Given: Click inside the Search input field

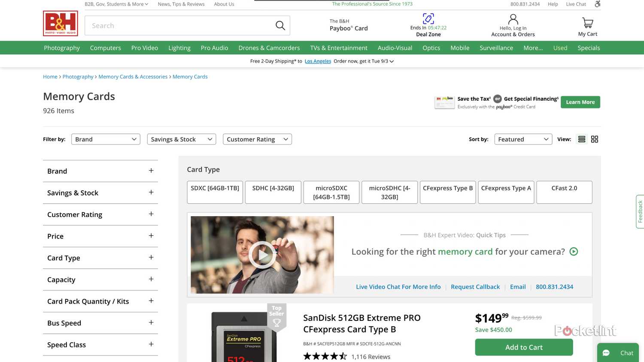Looking at the screenshot, I should click(172, 25).
